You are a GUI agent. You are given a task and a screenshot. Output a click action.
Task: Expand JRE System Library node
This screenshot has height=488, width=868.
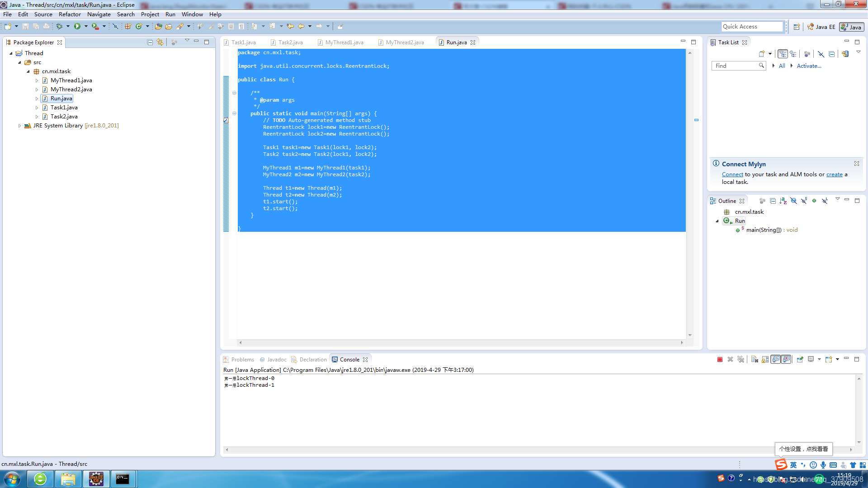pos(19,126)
